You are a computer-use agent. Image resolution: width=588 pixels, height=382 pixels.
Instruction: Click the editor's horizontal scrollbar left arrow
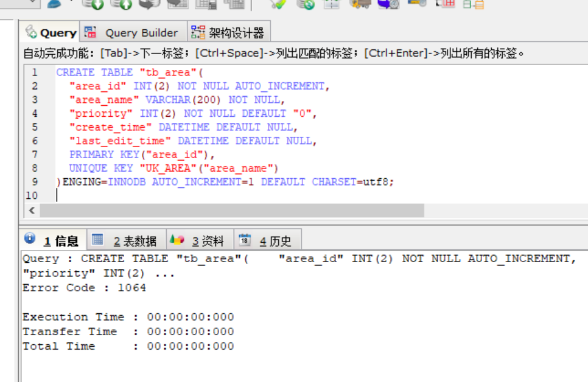point(32,210)
